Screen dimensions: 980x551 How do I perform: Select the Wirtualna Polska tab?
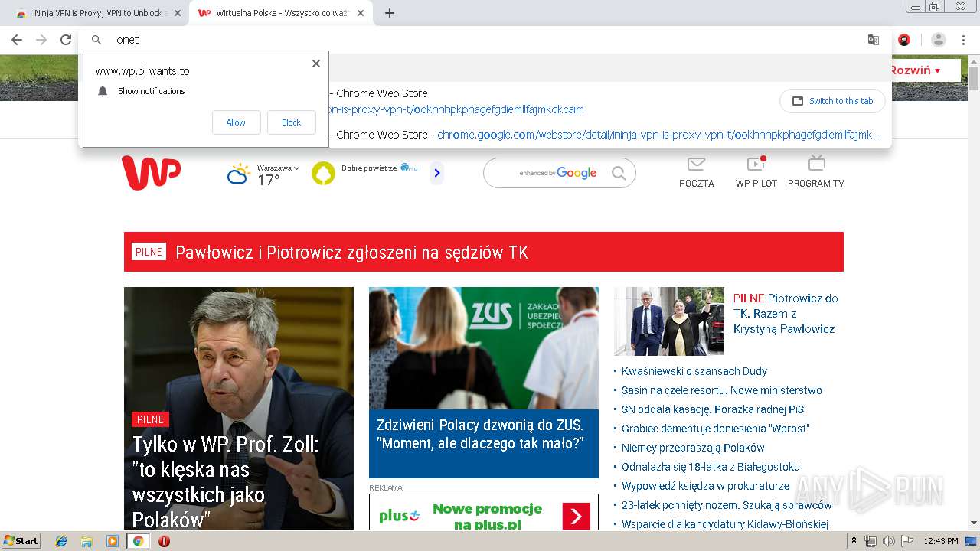[x=281, y=13]
